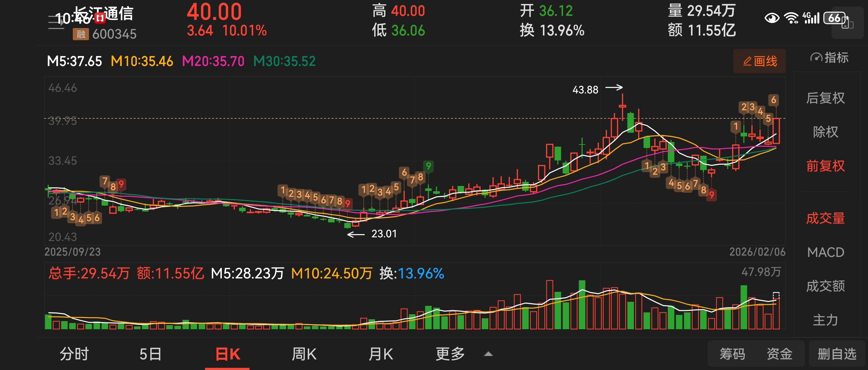Tap the 指标 gauge icon

(x=816, y=58)
